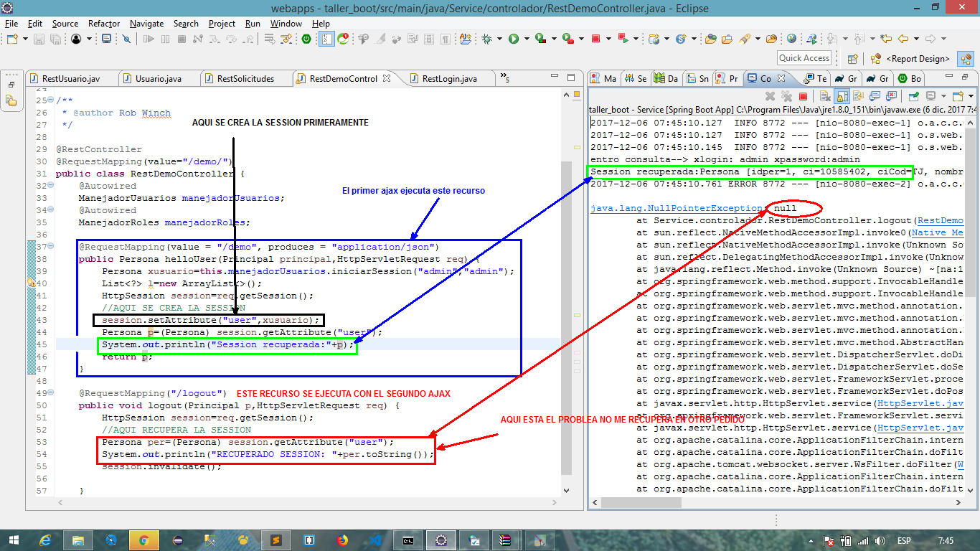Open the Window menu

(x=286, y=23)
